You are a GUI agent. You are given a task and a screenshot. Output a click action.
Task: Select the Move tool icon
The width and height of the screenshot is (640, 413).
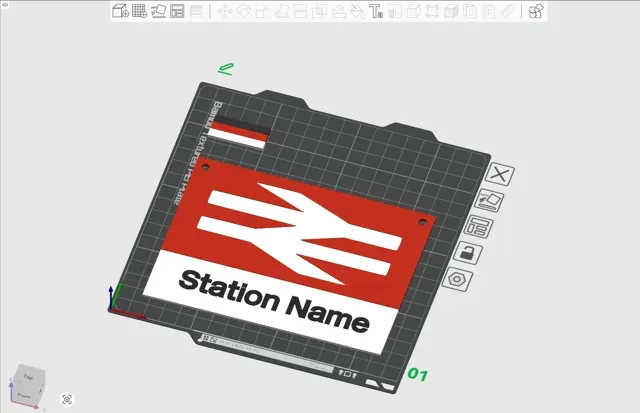coord(225,11)
